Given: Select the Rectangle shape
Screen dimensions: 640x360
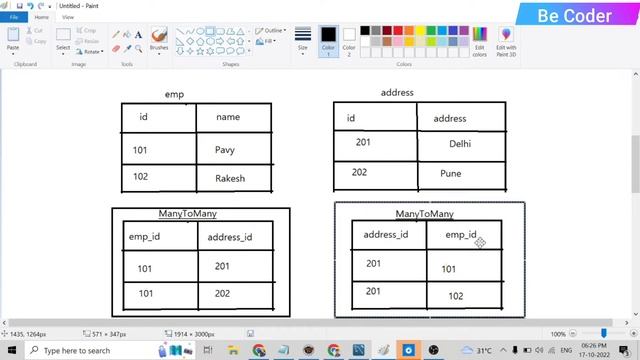Looking at the screenshot, I should point(210,31).
